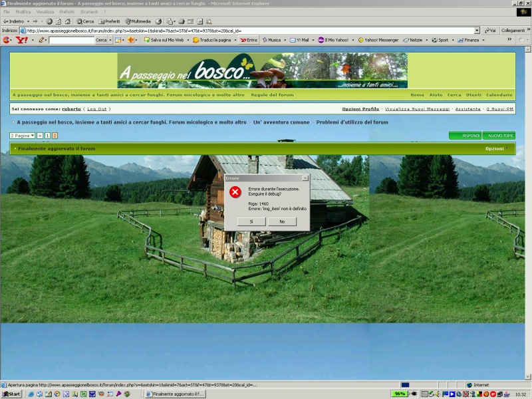Launch Yahoo! Messenger from toolbar
Screen dimensions: 532x399
378,40
